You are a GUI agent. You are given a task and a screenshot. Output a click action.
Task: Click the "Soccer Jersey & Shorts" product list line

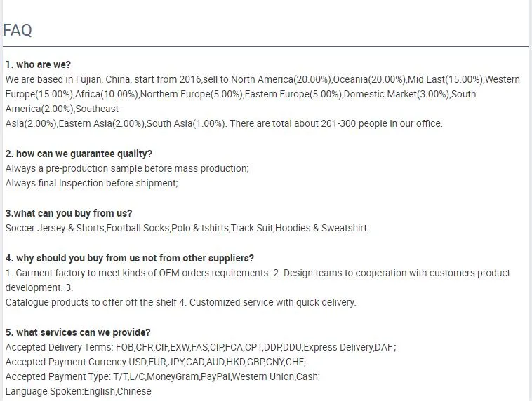click(186, 228)
